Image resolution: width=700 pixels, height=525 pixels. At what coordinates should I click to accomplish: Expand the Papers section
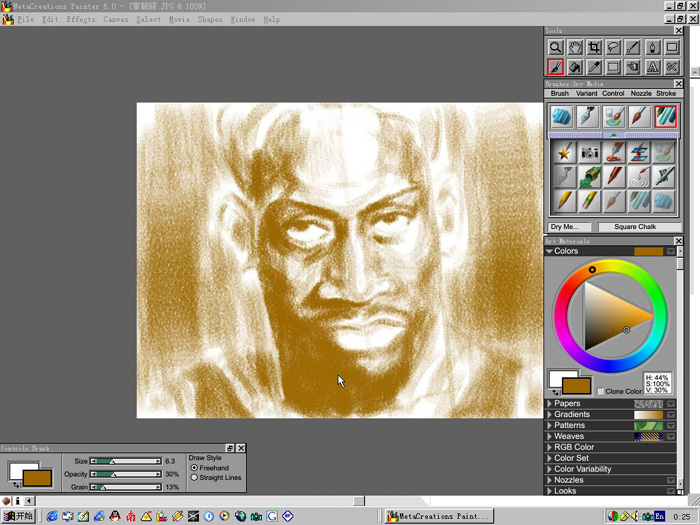(x=550, y=404)
